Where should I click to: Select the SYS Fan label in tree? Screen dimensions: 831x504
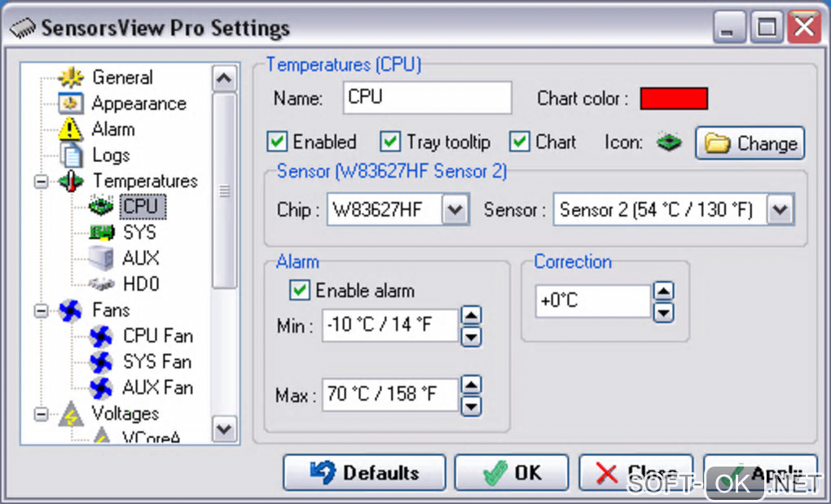click(x=157, y=362)
